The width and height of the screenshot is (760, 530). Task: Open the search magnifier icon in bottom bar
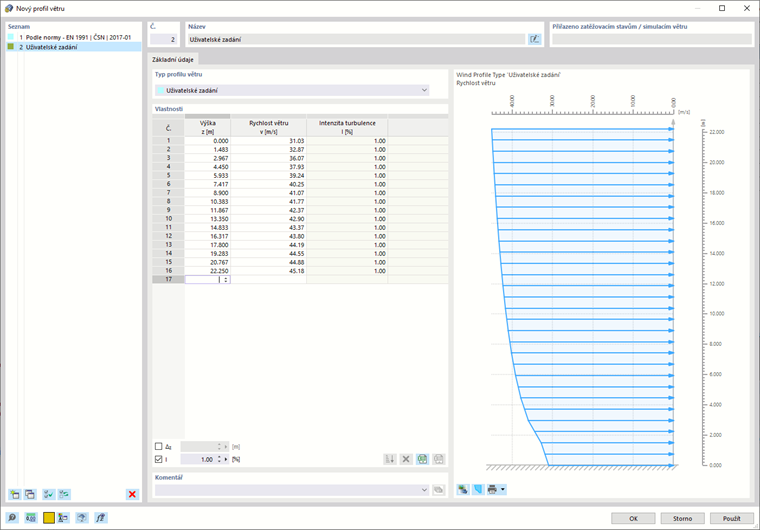tap(12, 518)
